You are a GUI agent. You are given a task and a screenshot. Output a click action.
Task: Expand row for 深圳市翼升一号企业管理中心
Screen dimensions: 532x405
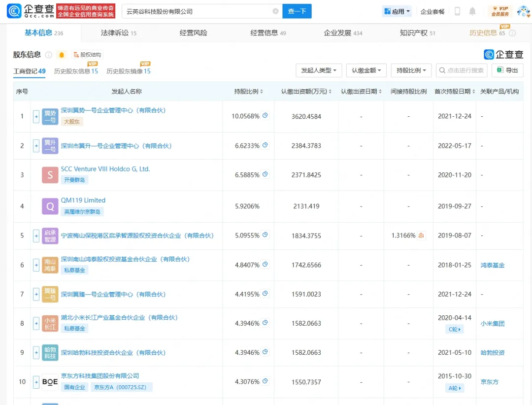36,146
